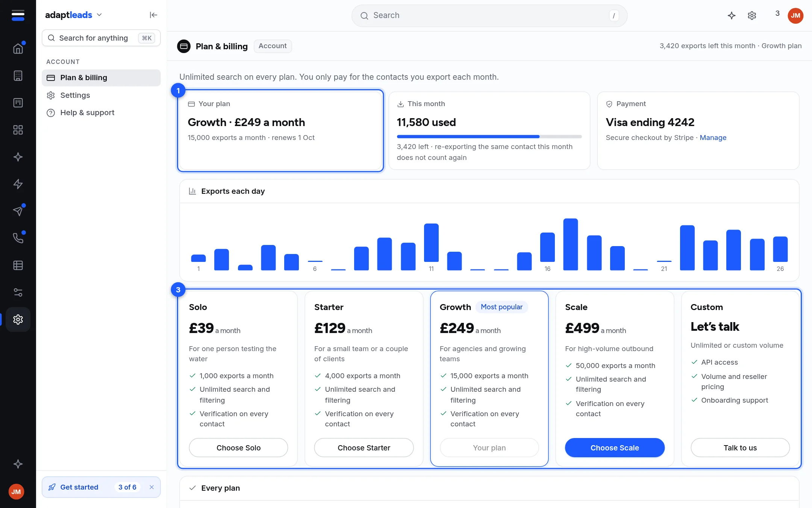The height and width of the screenshot is (508, 812).
Task: Select Plan & billing in sidebar
Action: pyautogui.click(x=101, y=78)
